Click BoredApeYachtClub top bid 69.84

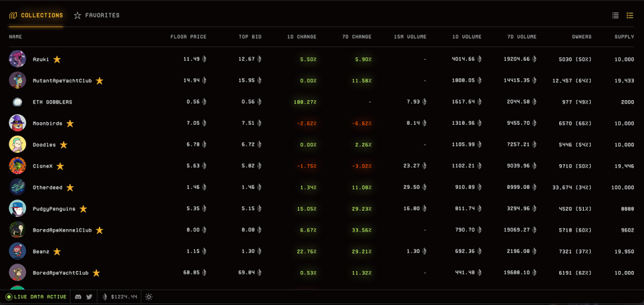pos(247,273)
